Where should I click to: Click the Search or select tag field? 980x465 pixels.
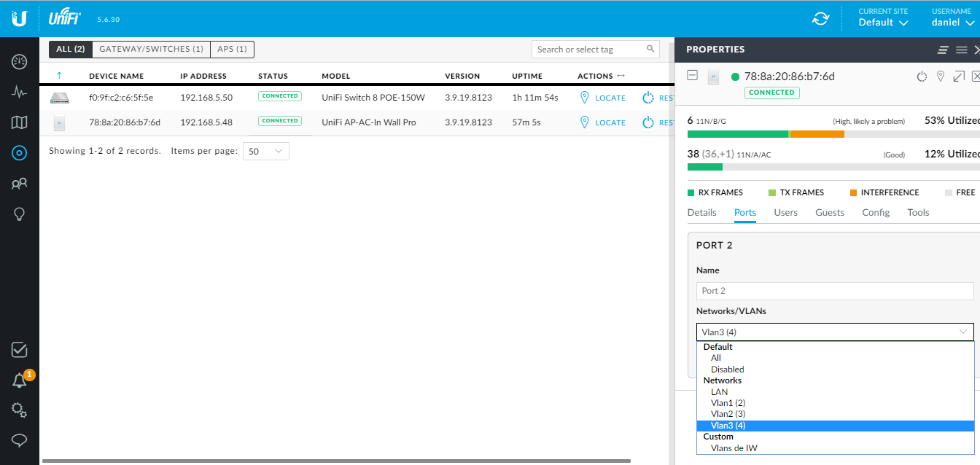tap(596, 50)
